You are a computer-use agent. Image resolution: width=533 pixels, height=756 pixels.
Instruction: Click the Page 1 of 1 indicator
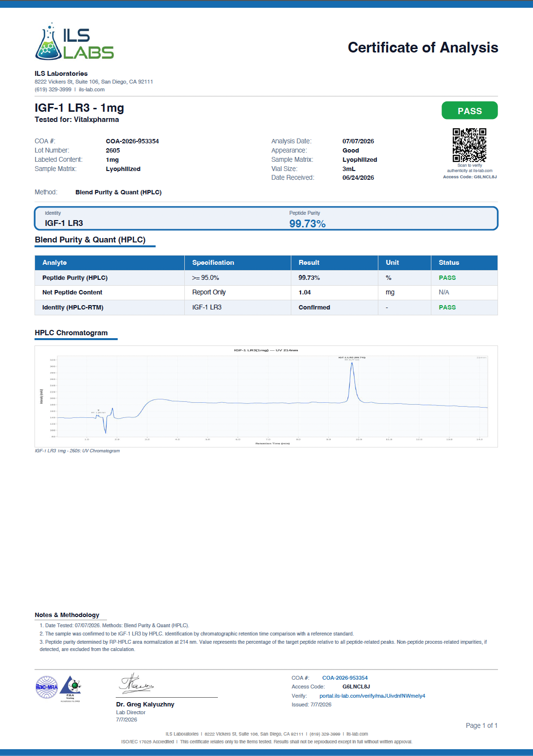tap(481, 725)
